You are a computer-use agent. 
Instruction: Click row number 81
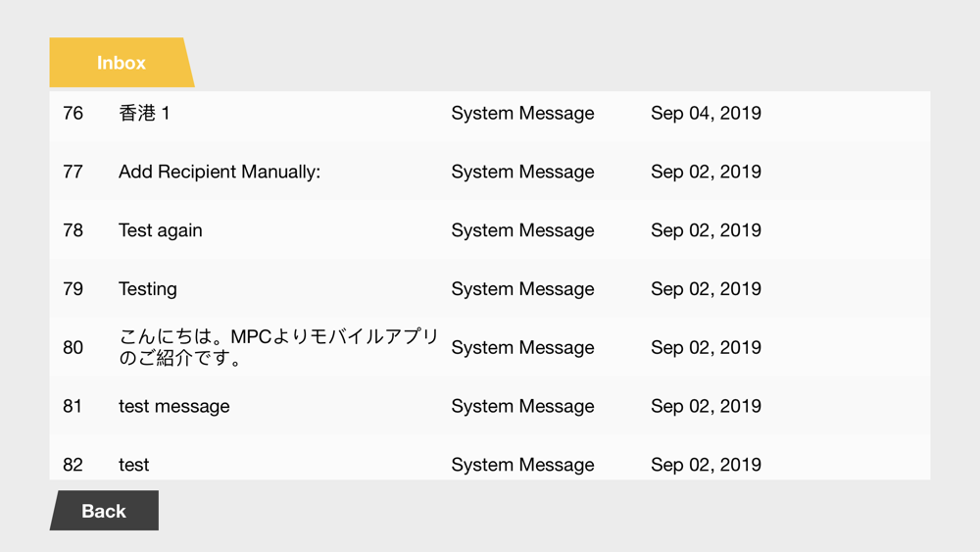tap(73, 406)
